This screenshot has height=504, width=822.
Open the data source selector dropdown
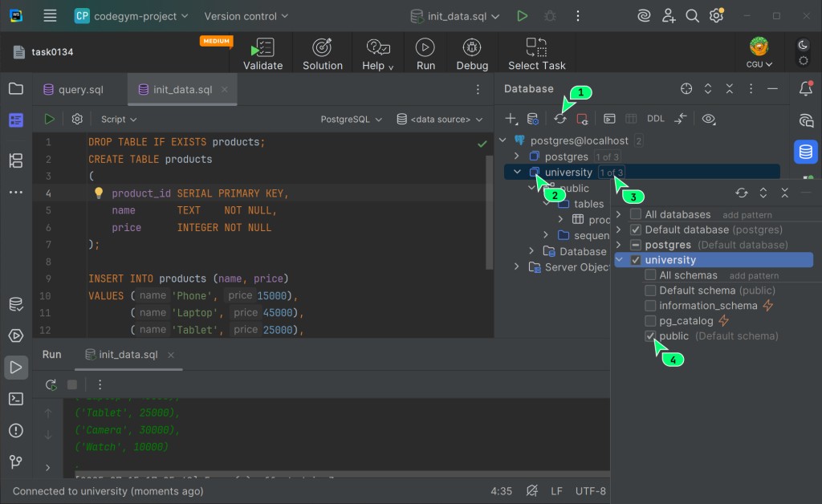click(x=440, y=119)
